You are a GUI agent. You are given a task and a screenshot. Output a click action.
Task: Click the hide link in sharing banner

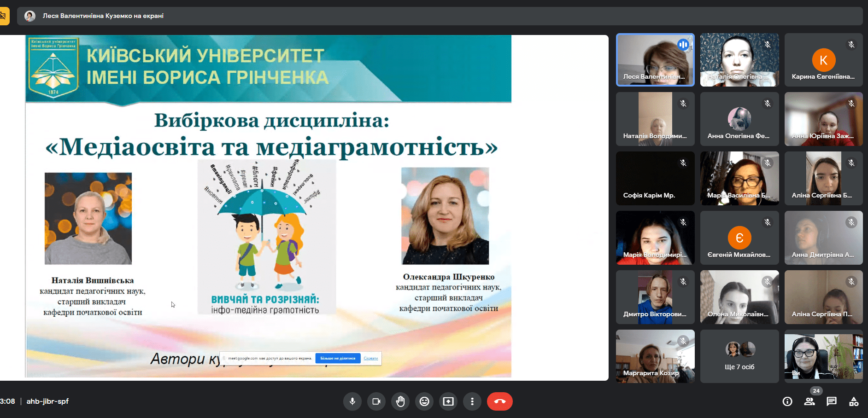coord(370,358)
